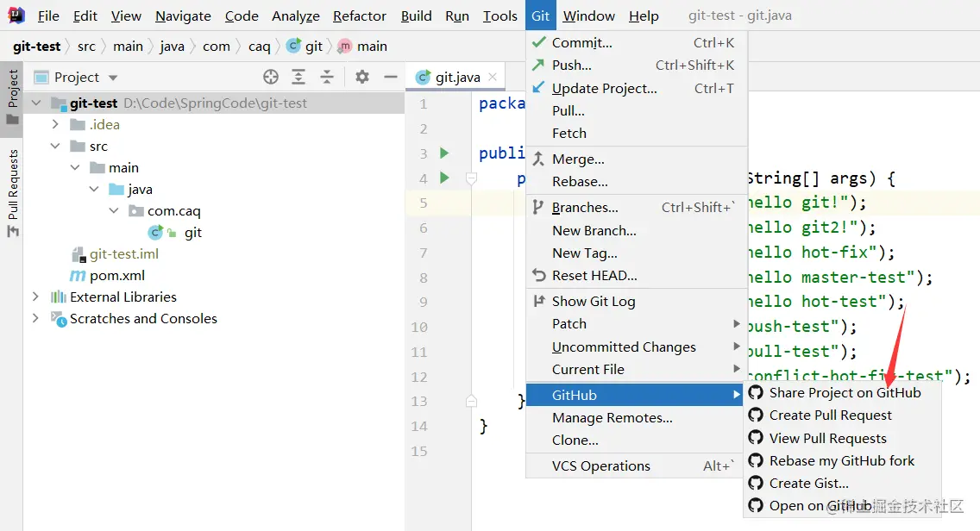Select Rebase in Git menu
The height and width of the screenshot is (531, 980).
(x=637, y=181)
